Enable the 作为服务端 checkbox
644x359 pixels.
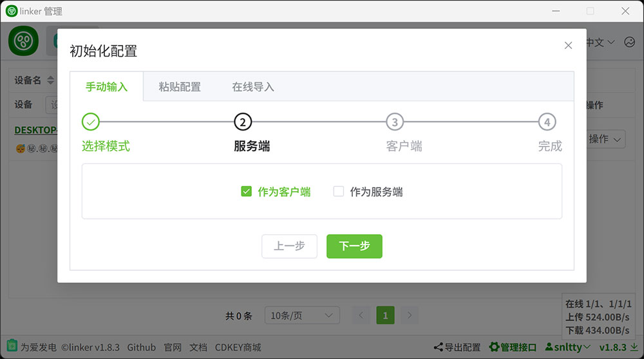[339, 191]
